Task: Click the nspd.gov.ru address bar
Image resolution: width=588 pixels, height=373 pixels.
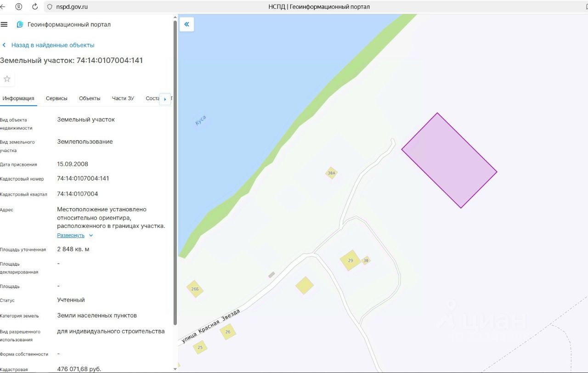Action: point(72,7)
